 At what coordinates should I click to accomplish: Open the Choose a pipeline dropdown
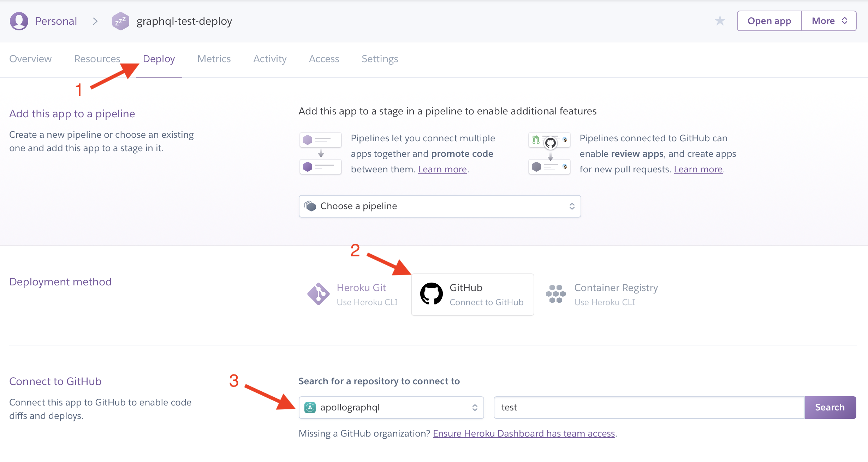tap(439, 206)
